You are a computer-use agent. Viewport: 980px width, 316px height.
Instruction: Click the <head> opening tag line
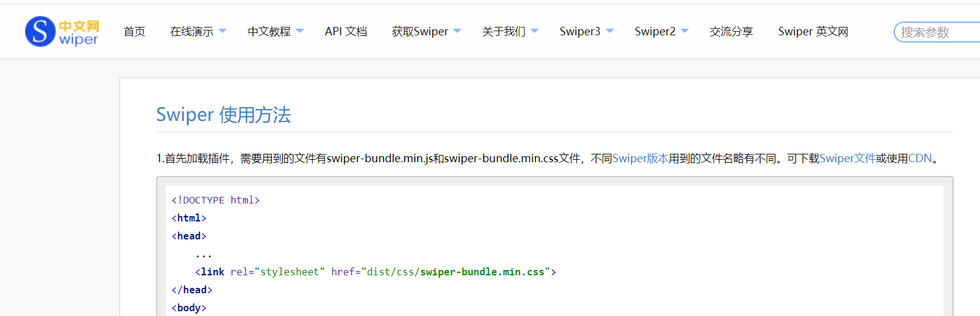tap(189, 236)
